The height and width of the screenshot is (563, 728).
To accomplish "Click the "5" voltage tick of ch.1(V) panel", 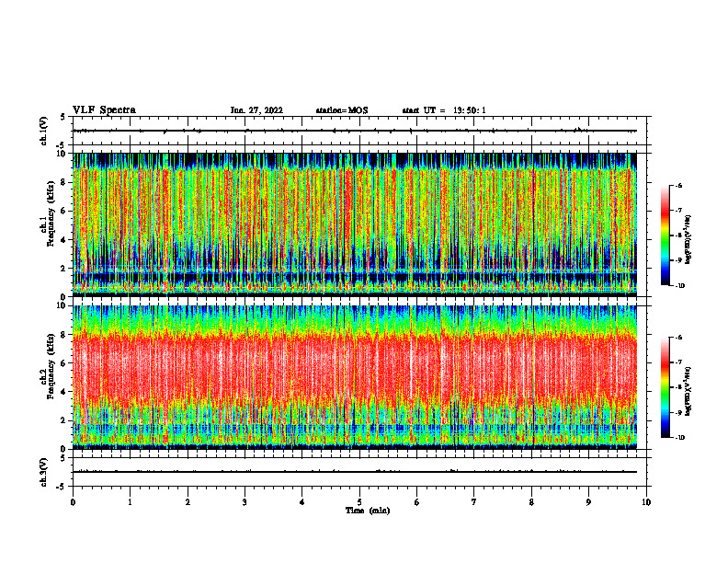I will 63,118.
